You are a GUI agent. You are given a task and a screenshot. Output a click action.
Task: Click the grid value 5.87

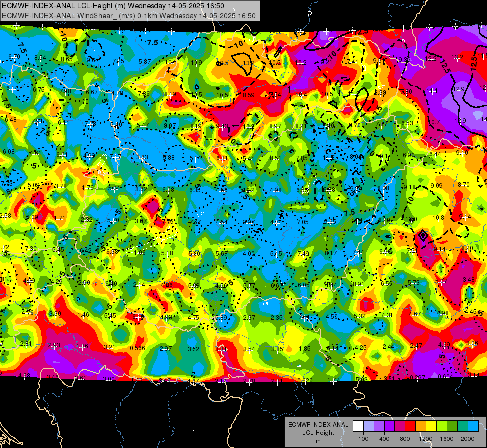[145, 62]
